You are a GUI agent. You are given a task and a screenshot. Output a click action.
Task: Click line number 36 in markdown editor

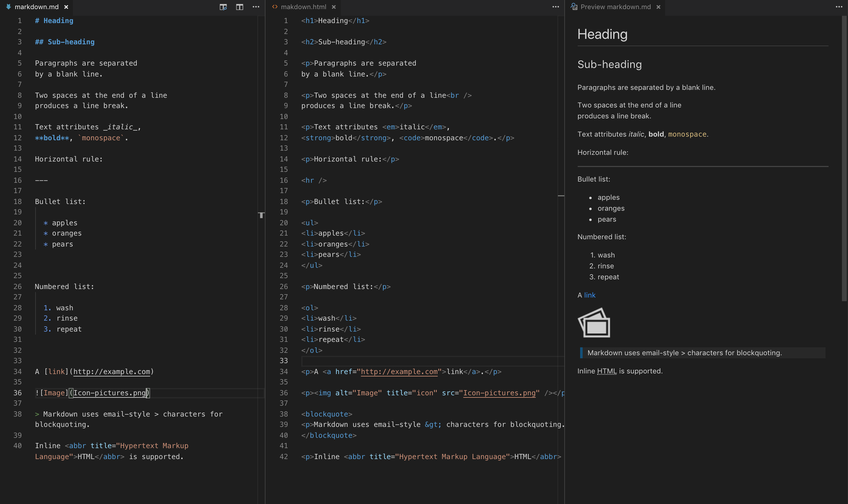18,393
